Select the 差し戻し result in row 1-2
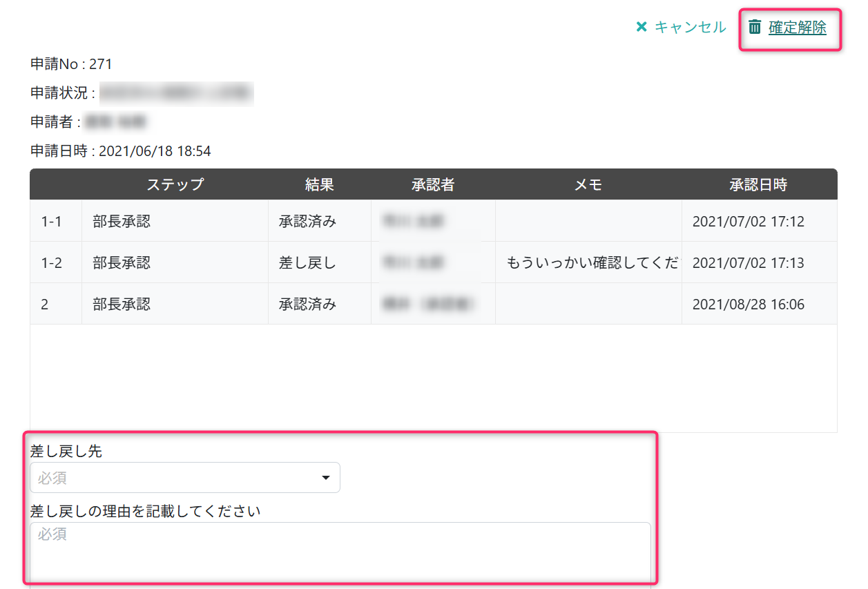The width and height of the screenshot is (868, 589). [x=307, y=263]
